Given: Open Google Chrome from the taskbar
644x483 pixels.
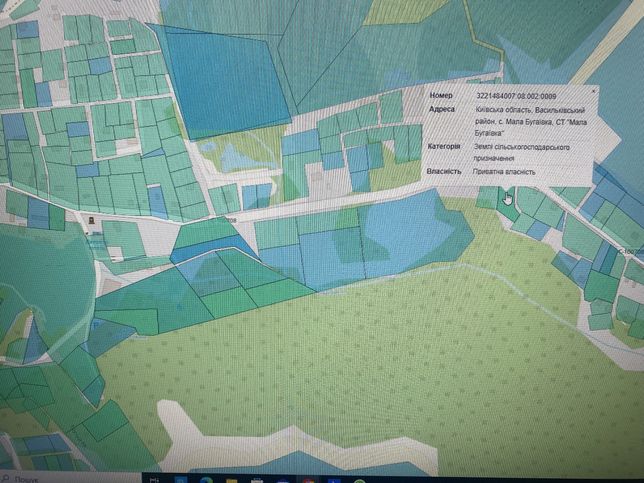Looking at the screenshot, I should [309, 480].
